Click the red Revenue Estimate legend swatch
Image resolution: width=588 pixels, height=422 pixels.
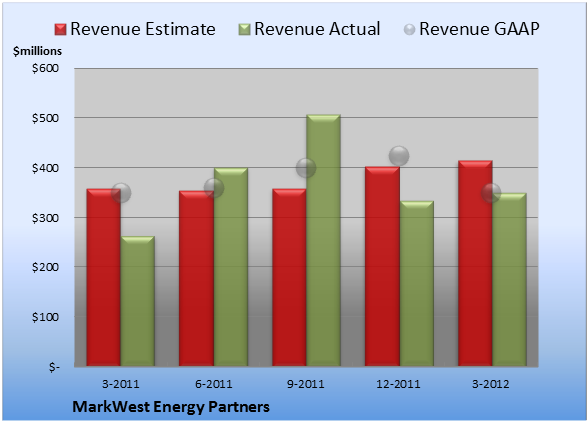coord(60,30)
